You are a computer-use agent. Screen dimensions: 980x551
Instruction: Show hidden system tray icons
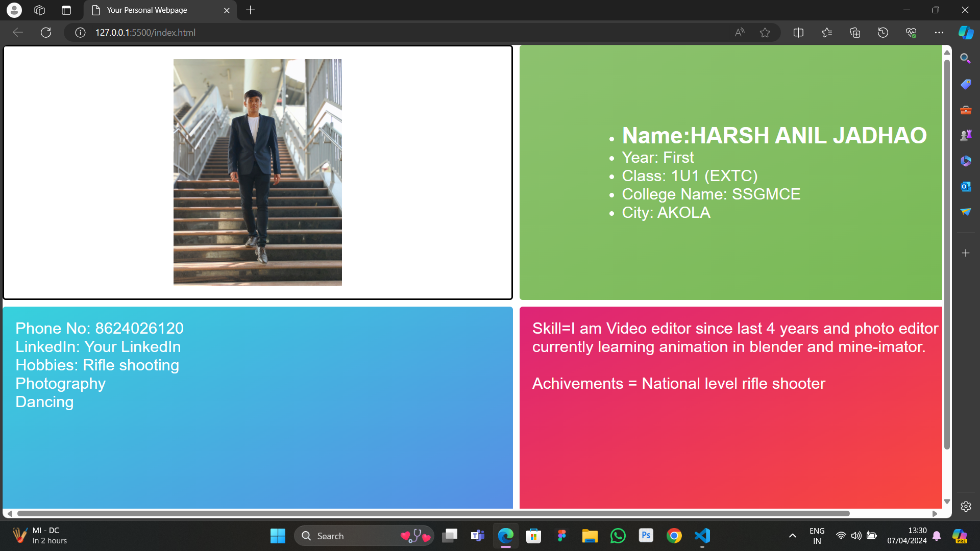coord(793,536)
